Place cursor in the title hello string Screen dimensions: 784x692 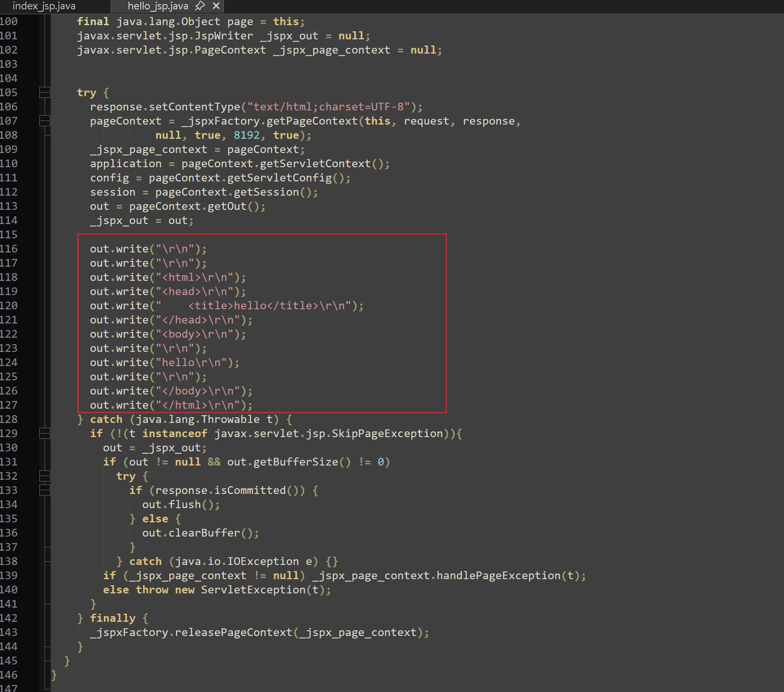click(x=250, y=306)
